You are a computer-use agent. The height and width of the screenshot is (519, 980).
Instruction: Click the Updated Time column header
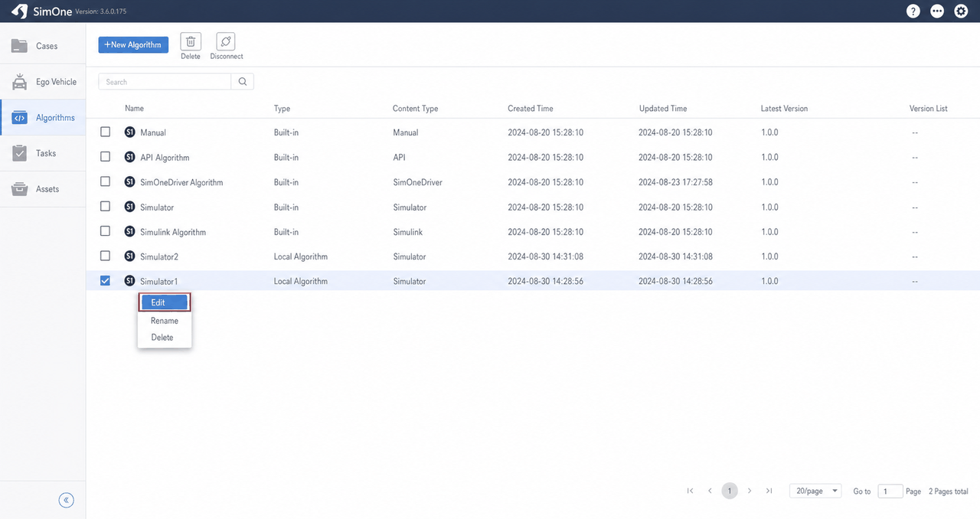663,109
